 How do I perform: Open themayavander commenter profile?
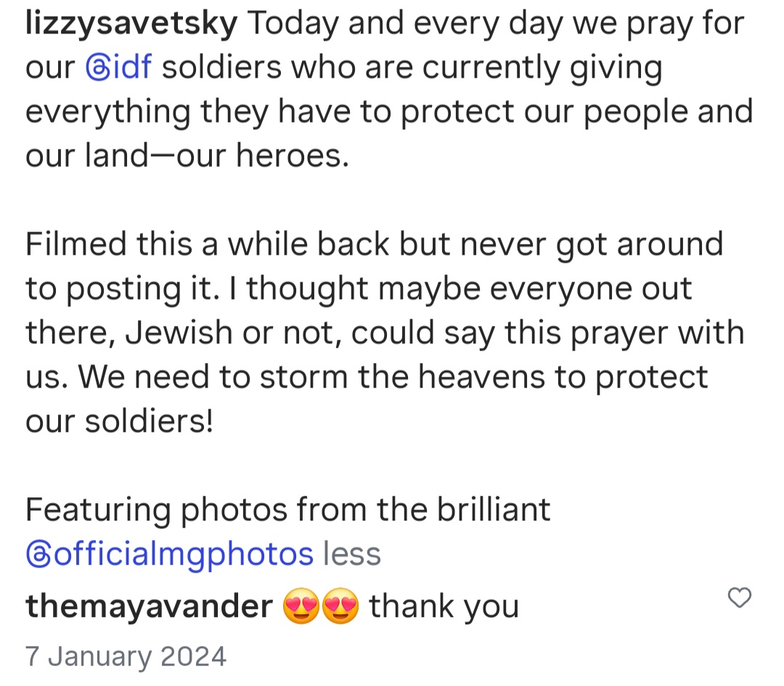click(149, 605)
